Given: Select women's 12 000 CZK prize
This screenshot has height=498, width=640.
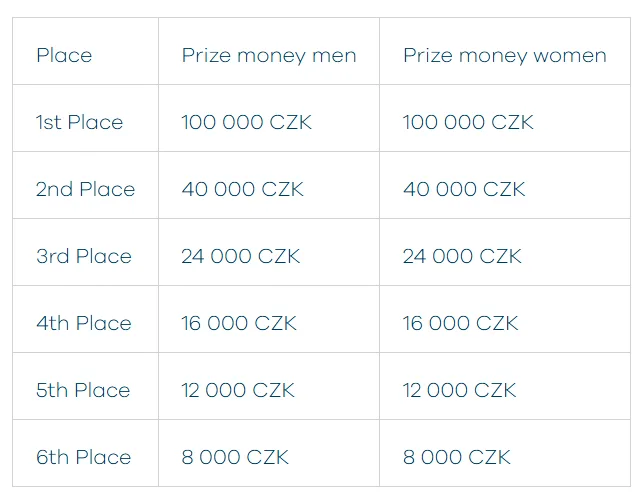Looking at the screenshot, I should point(460,390).
